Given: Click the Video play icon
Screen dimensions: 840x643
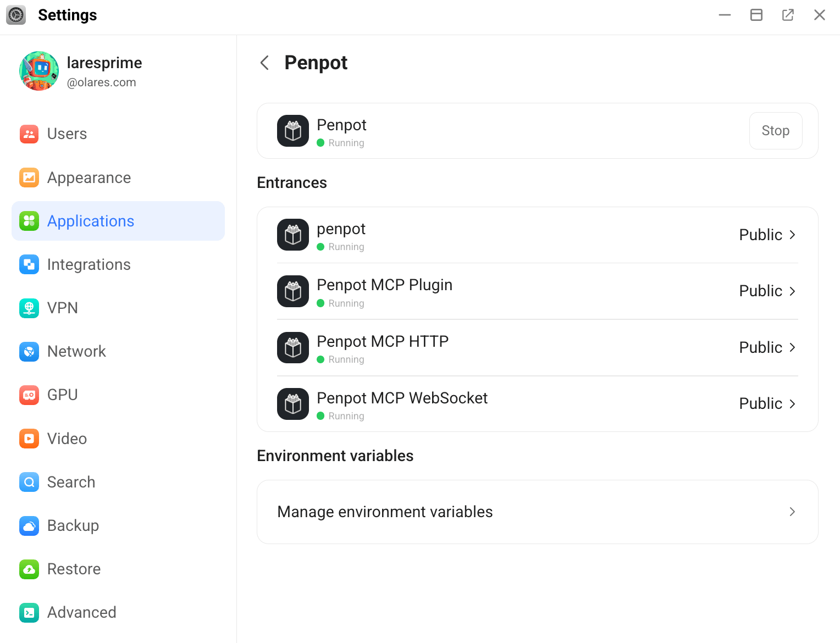Looking at the screenshot, I should (x=29, y=439).
